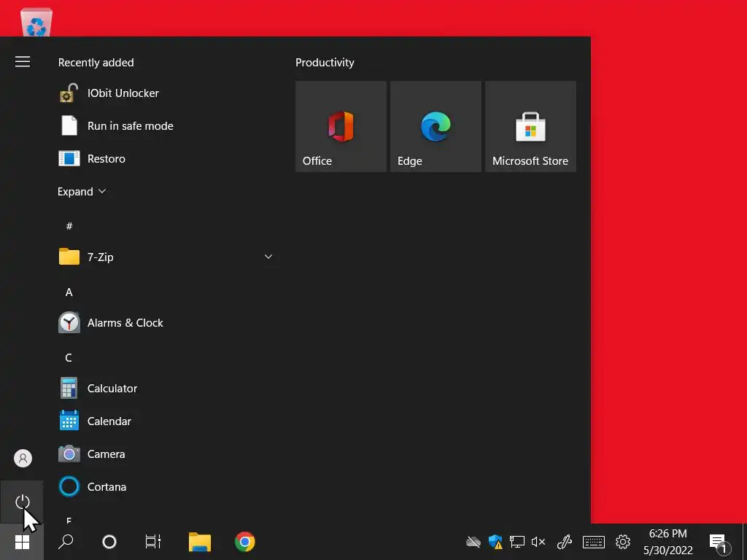
Task: Open the touch keyboard icon
Action: 594,542
